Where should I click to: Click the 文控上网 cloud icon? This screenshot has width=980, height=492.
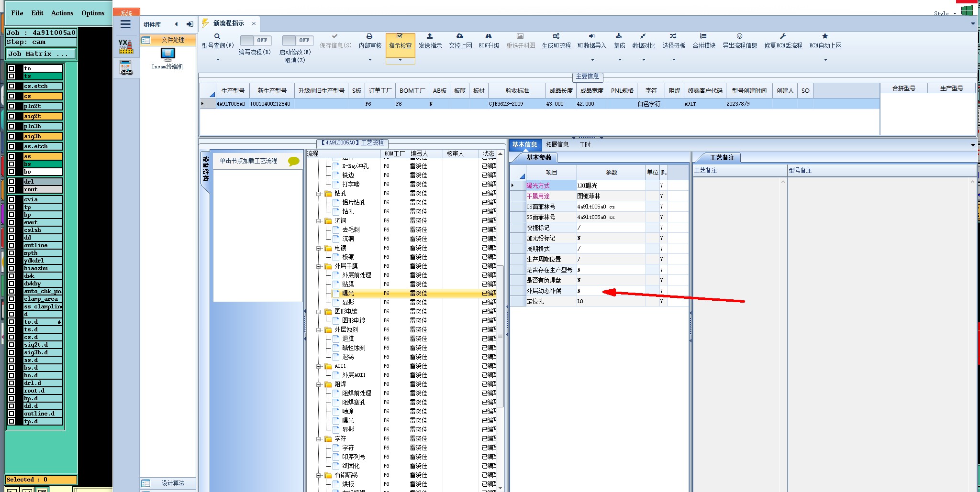coord(460,36)
